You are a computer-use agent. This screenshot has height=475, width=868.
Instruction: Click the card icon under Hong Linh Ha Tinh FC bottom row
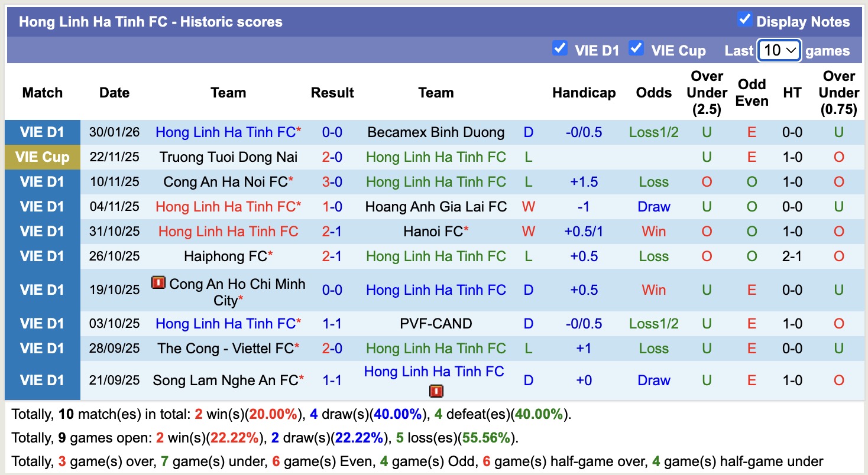pos(436,391)
